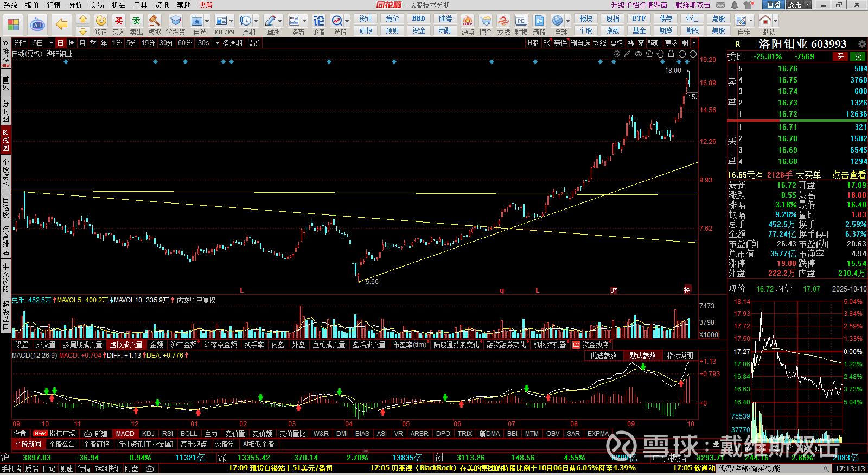Image resolution: width=868 pixels, height=475 pixels.
Task: Toggle the 窗 window option
Action: (x=641, y=43)
